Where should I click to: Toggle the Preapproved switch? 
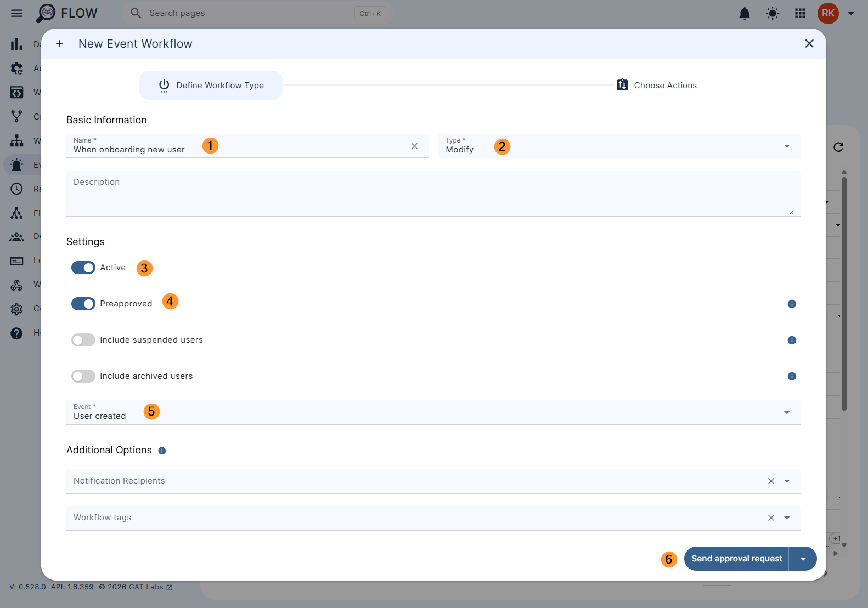(x=83, y=304)
